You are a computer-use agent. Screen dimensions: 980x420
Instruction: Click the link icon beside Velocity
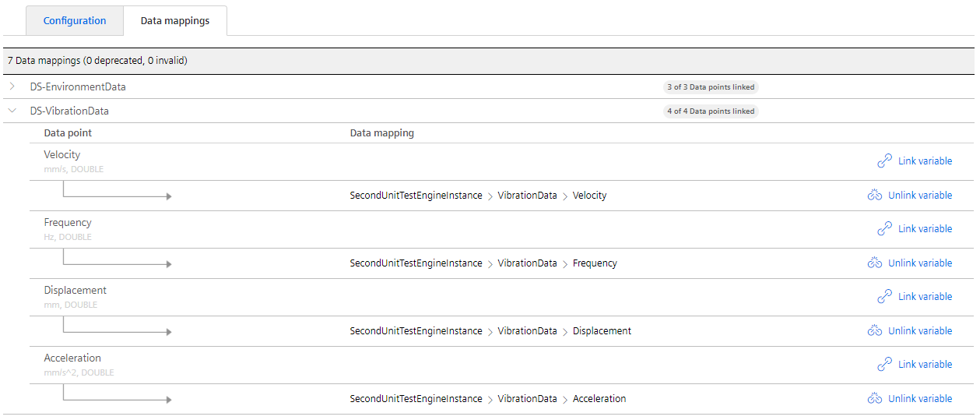[884, 161]
